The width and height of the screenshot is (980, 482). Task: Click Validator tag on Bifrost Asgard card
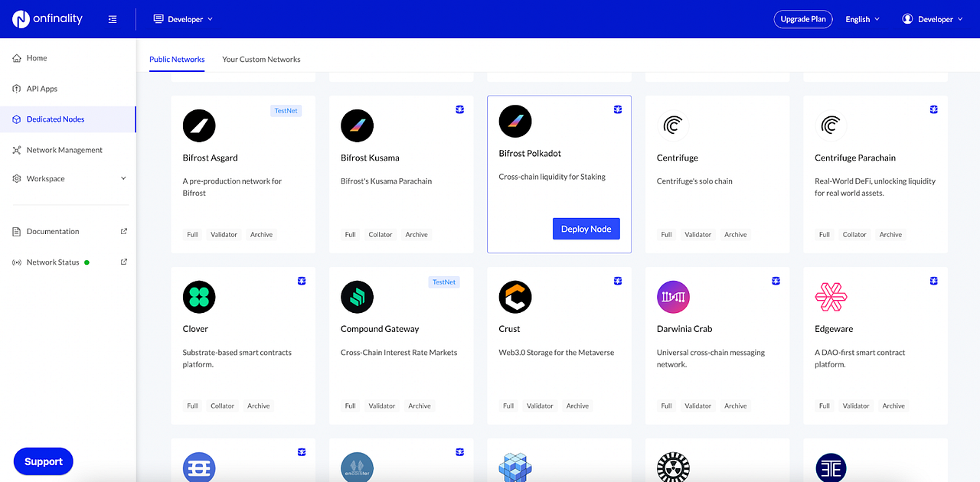click(224, 235)
